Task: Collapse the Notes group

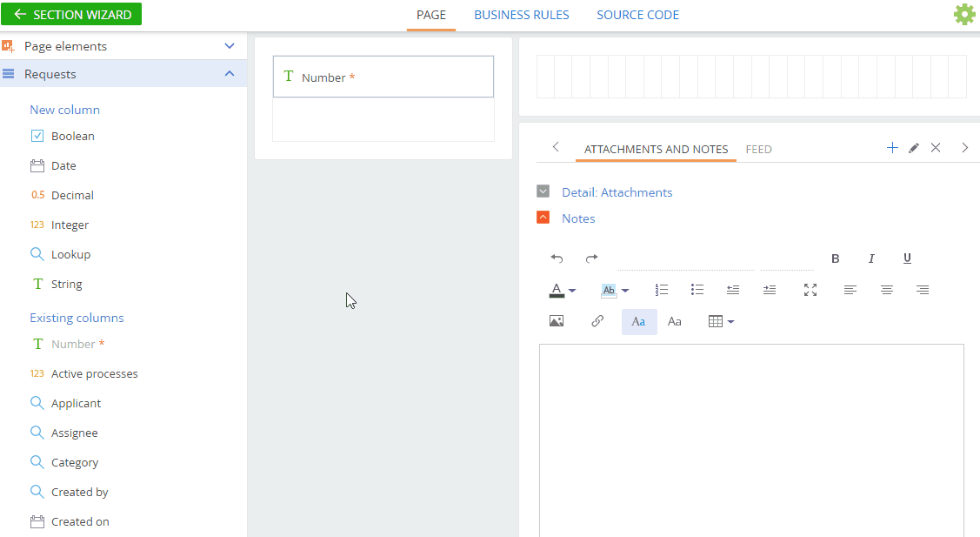Action: (x=543, y=218)
